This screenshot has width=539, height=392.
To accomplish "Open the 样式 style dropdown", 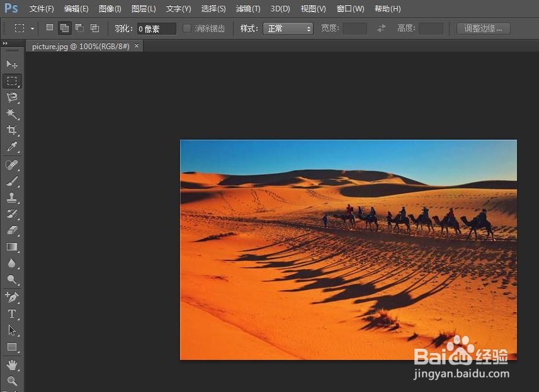I will 288,28.
